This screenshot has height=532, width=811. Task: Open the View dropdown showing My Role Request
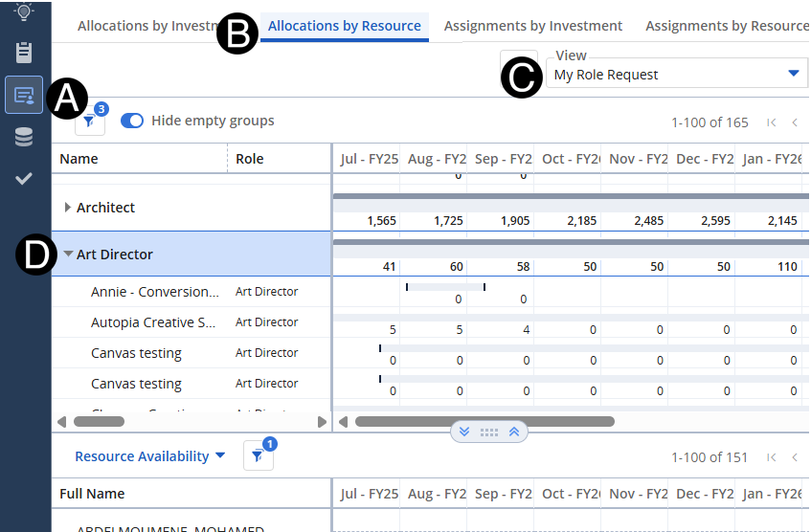click(676, 75)
